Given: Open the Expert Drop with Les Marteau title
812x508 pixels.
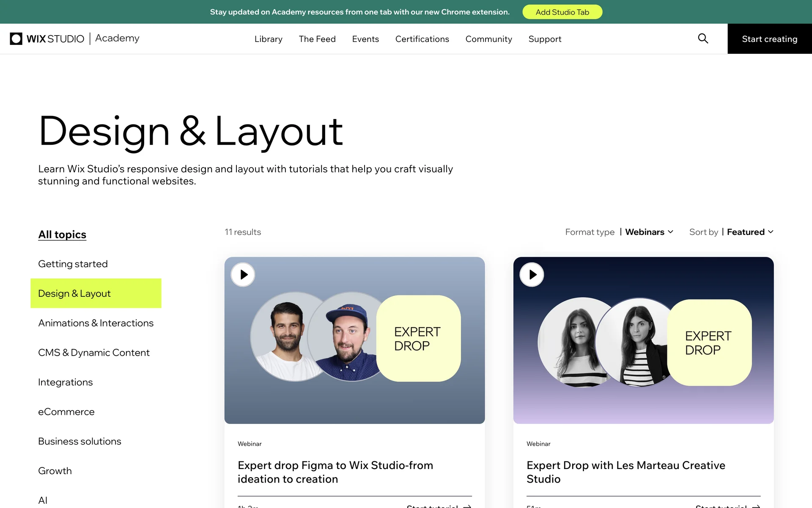Looking at the screenshot, I should click(x=625, y=472).
